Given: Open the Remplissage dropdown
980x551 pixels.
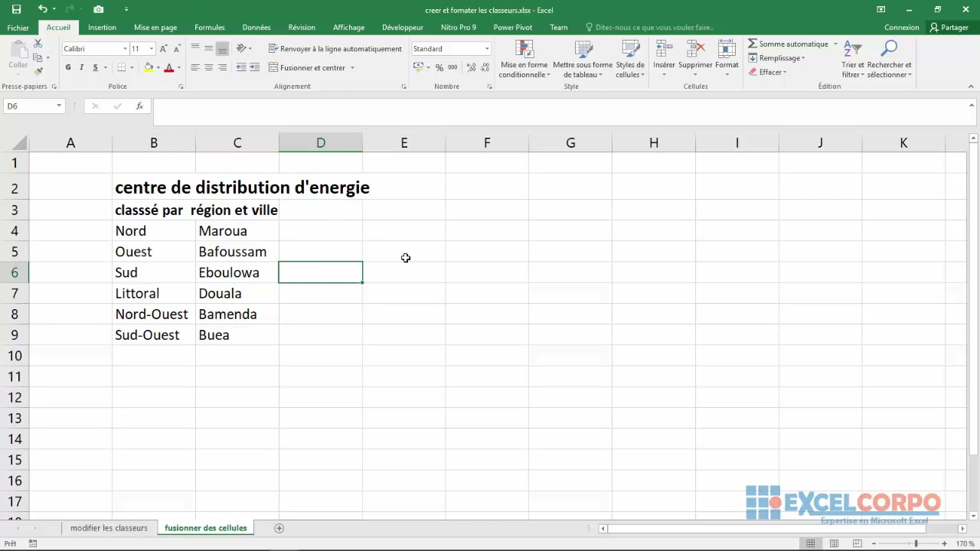Looking at the screenshot, I should coord(776,58).
